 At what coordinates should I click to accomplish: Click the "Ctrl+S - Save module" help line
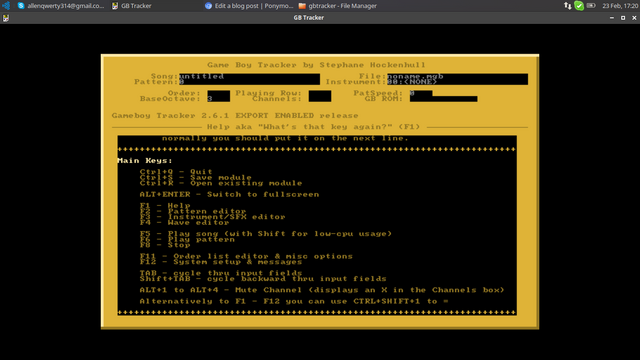click(196, 178)
